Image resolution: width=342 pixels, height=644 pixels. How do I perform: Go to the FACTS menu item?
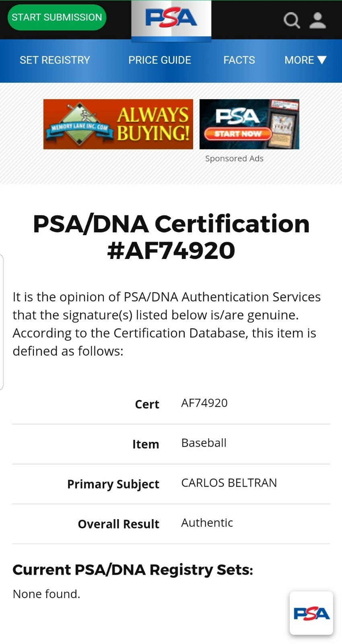pyautogui.click(x=239, y=60)
